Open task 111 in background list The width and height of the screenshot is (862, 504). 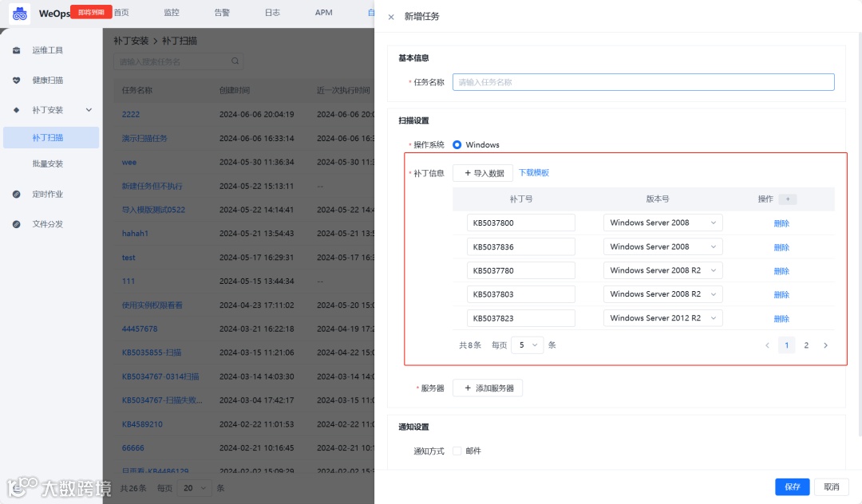(x=128, y=281)
